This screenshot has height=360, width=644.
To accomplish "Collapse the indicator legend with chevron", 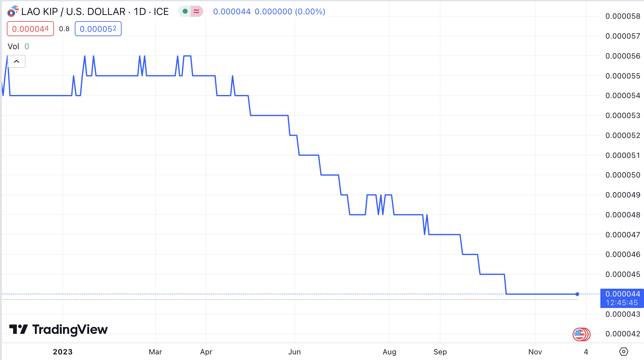I will (x=17, y=61).
